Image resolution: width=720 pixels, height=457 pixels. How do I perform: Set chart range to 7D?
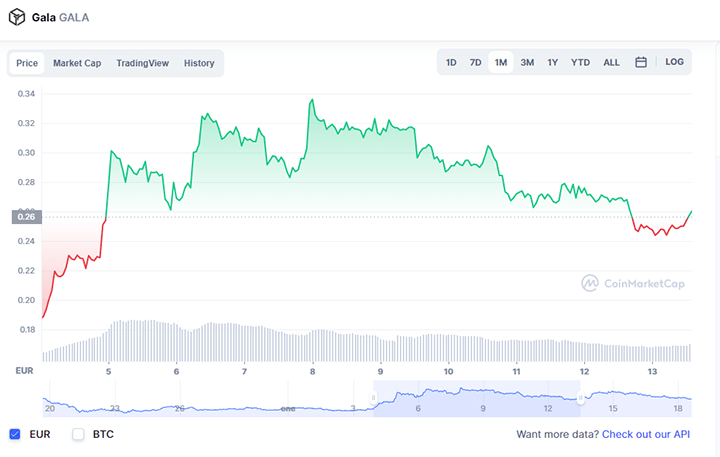coord(476,62)
